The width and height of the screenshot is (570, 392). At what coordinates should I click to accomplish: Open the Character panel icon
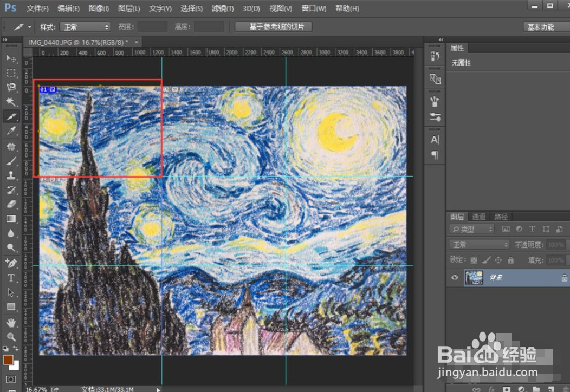[x=435, y=140]
